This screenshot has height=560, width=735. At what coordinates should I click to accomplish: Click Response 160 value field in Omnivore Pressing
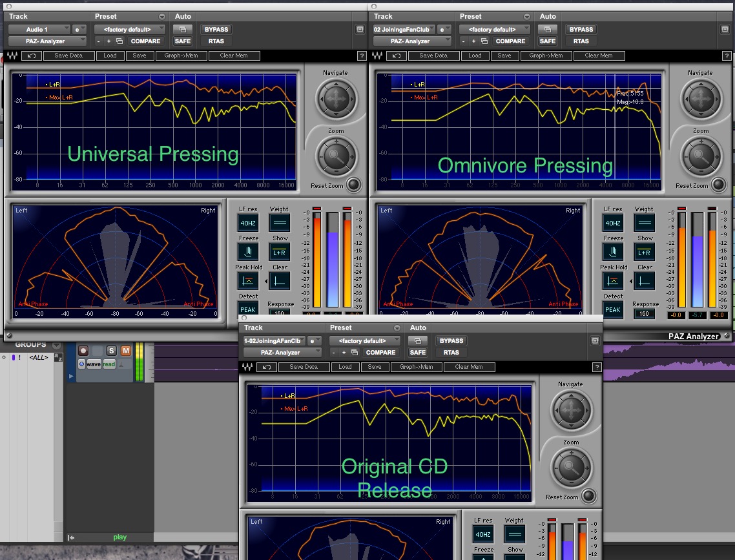pyautogui.click(x=644, y=313)
